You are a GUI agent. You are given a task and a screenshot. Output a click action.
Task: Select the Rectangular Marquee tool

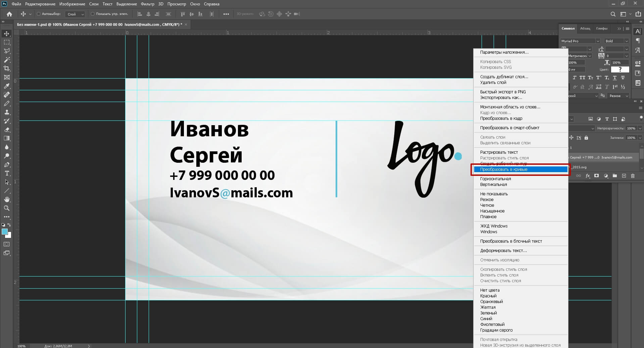(6, 42)
